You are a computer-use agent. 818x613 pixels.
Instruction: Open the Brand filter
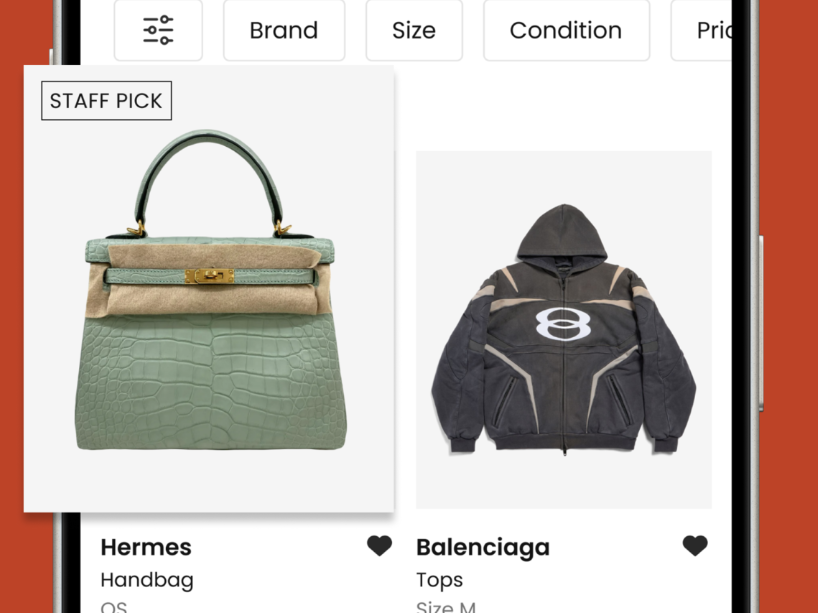tap(283, 30)
